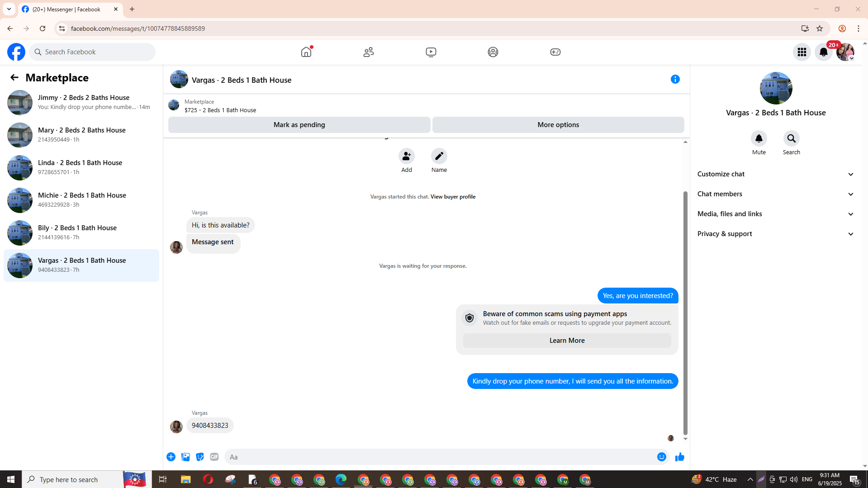Open the Mary 2 Beds 2 Baths chat
The width and height of the screenshot is (868, 488).
pyautogui.click(x=81, y=135)
